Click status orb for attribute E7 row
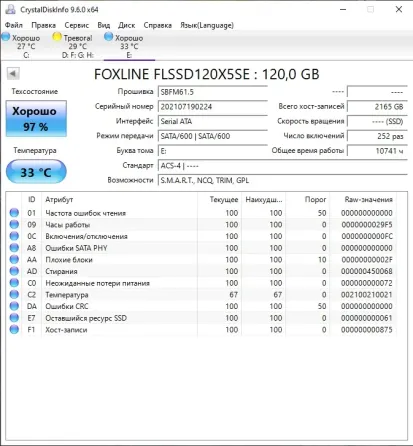 pyautogui.click(x=14, y=318)
